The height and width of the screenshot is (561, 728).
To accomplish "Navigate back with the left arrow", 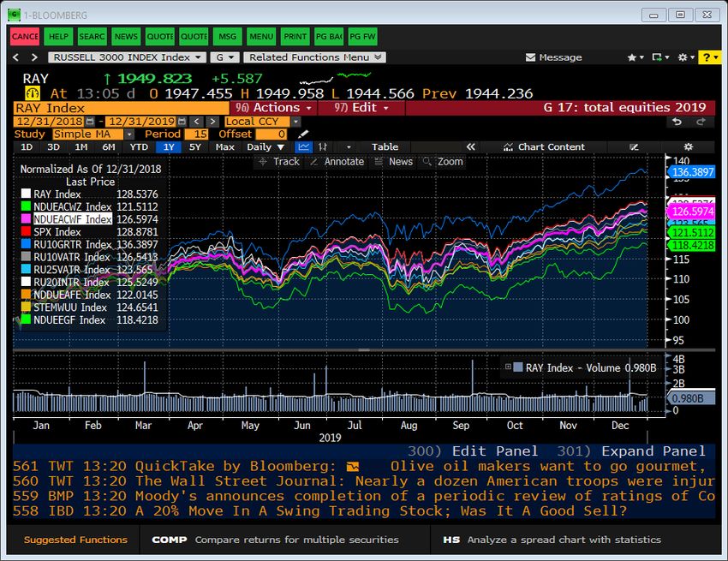I will [16, 57].
